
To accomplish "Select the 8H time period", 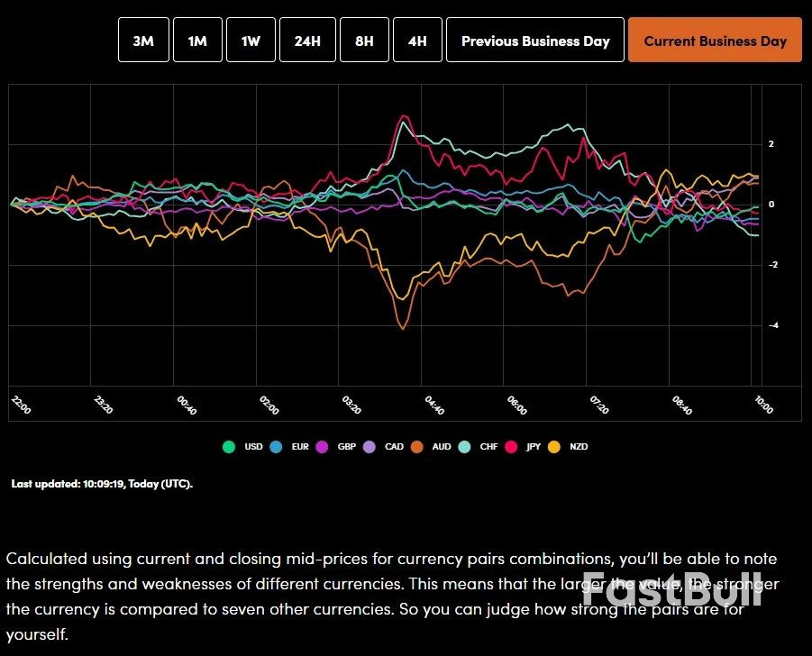I will click(x=364, y=41).
